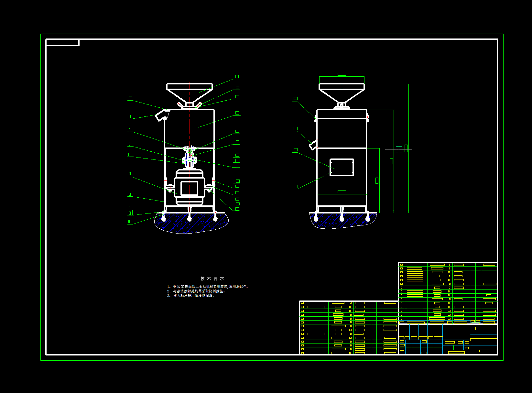
Task: Select the rectangular access window in side view
Action: (x=342, y=168)
